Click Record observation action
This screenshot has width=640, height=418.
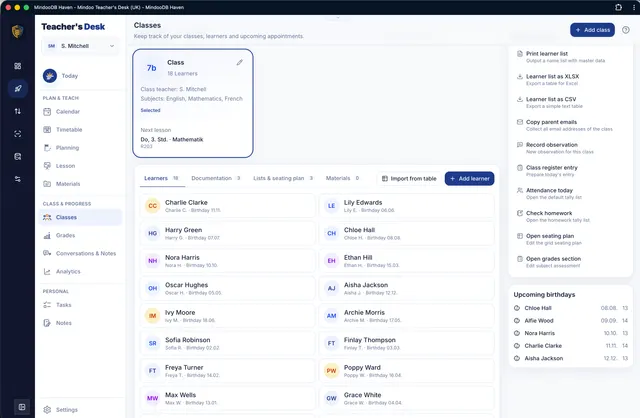click(570, 148)
